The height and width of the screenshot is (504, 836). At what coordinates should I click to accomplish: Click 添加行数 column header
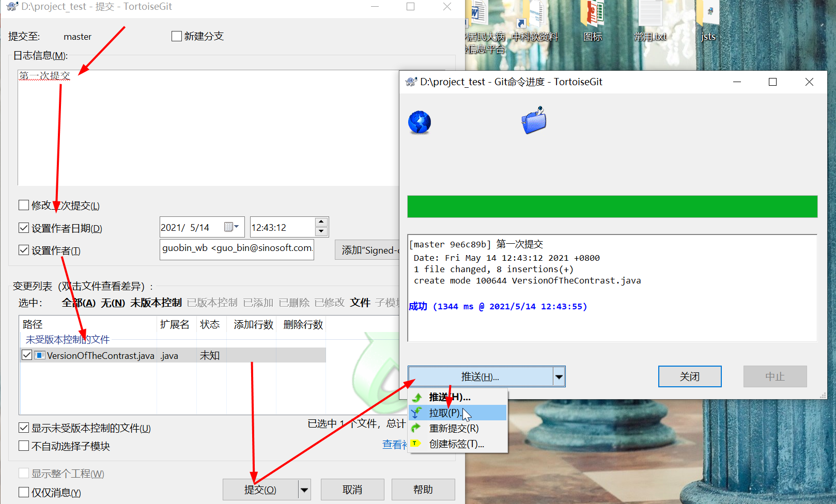coord(252,324)
